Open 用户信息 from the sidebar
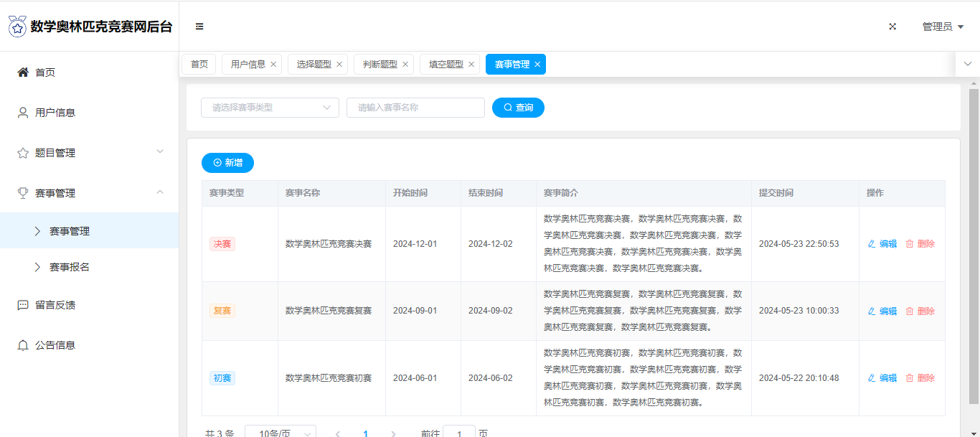 click(x=55, y=113)
